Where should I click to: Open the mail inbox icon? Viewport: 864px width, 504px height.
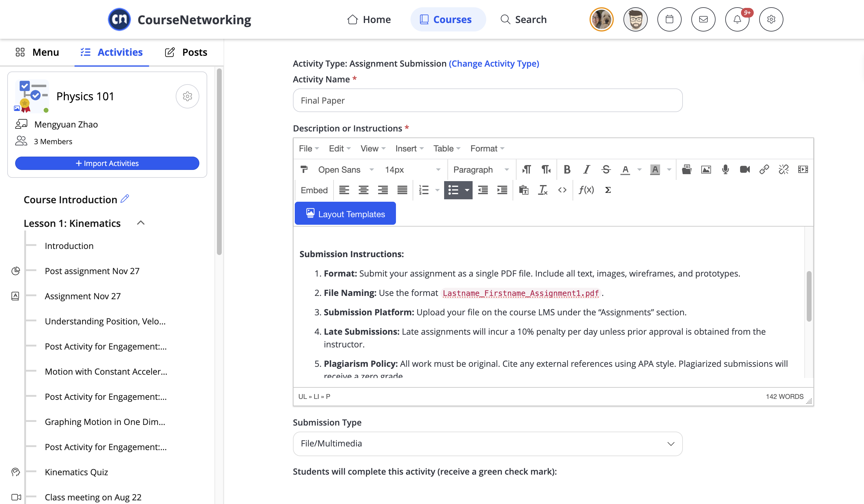703,20
